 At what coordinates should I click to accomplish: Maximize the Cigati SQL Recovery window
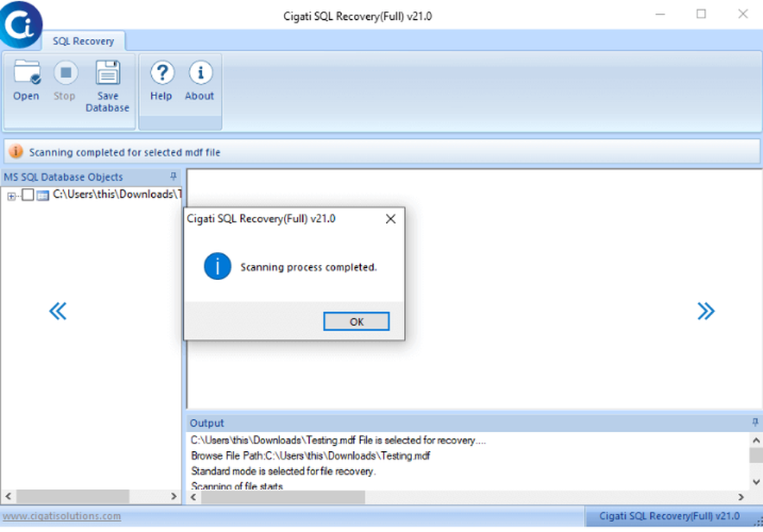tap(701, 14)
